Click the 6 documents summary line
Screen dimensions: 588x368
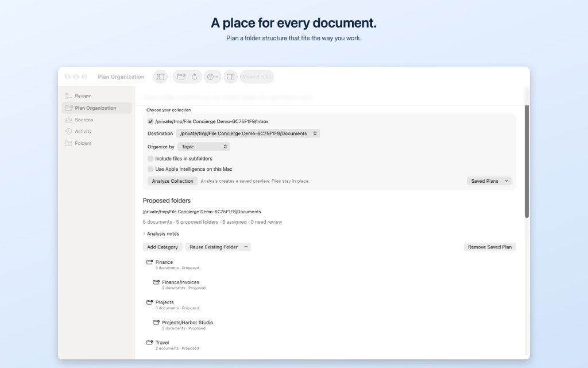click(212, 222)
